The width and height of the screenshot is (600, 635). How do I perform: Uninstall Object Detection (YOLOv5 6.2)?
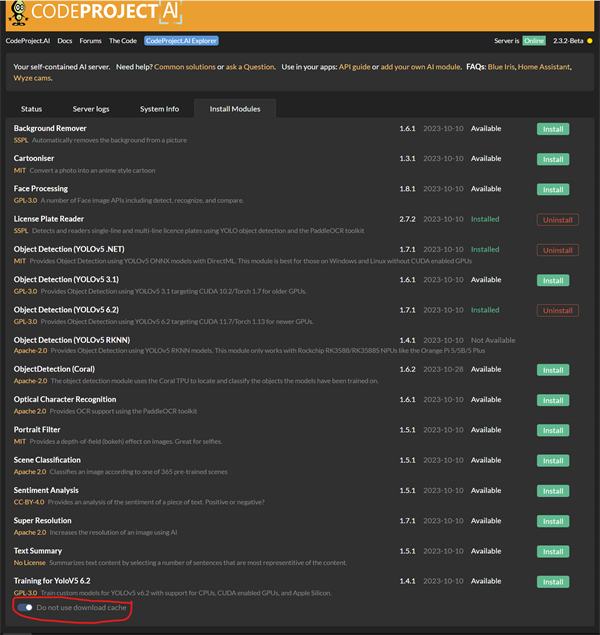(x=557, y=311)
